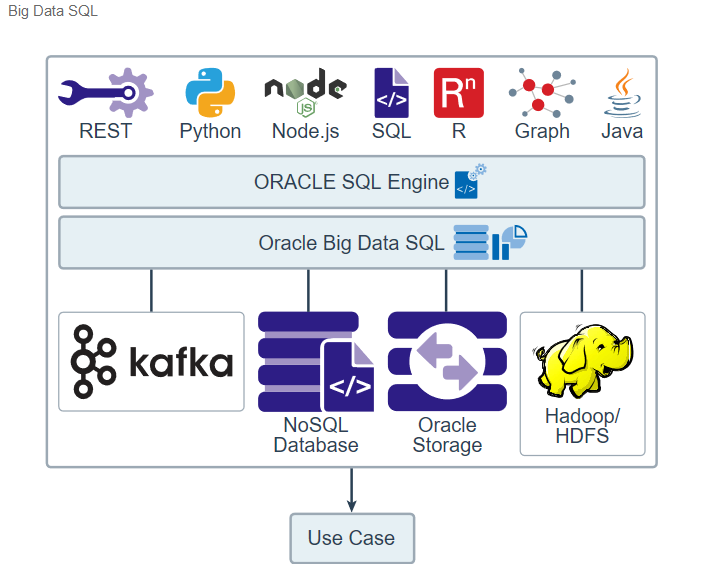
Task: Select the SQL file icon in top row
Action: 391,93
